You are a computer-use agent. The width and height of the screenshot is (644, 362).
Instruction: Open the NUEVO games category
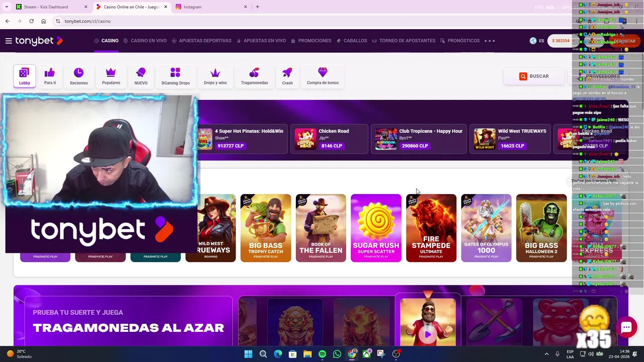pyautogui.click(x=141, y=76)
